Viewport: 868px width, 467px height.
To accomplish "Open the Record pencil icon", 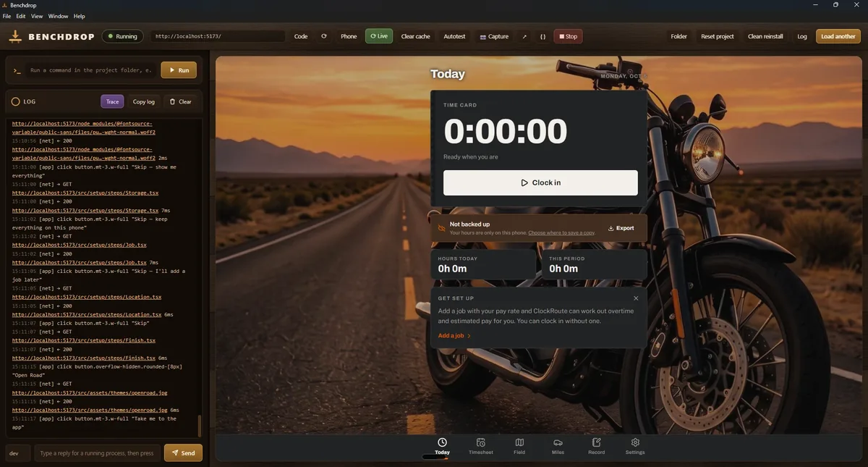I will tap(597, 442).
